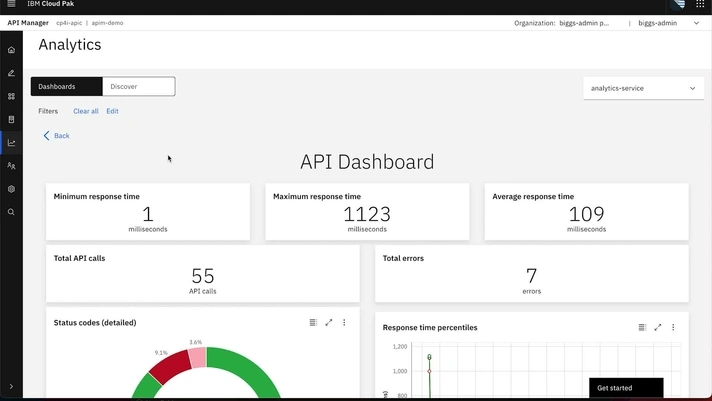Switch to Discover tab

click(139, 86)
